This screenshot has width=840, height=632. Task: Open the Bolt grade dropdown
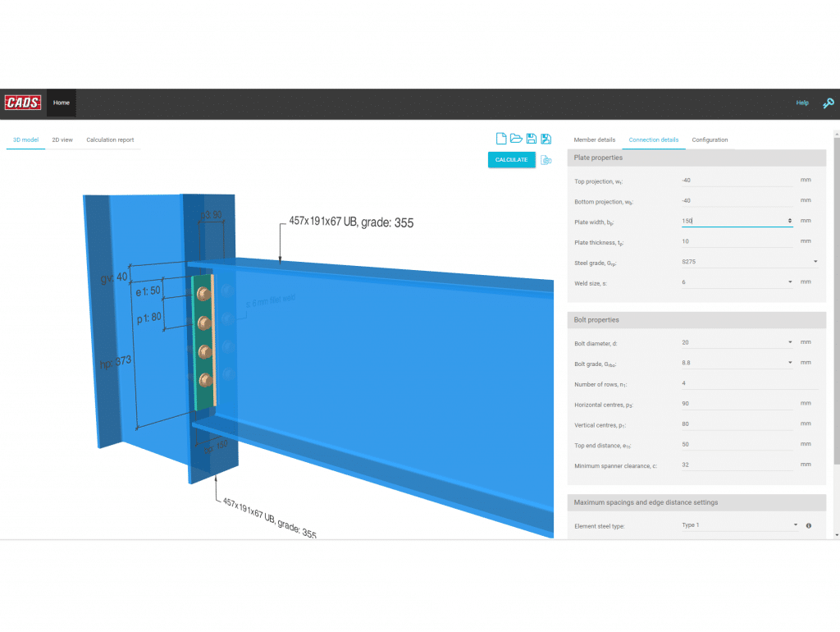791,362
